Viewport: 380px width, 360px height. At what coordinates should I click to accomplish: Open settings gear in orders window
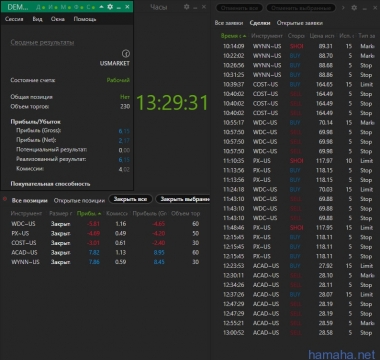click(x=354, y=7)
